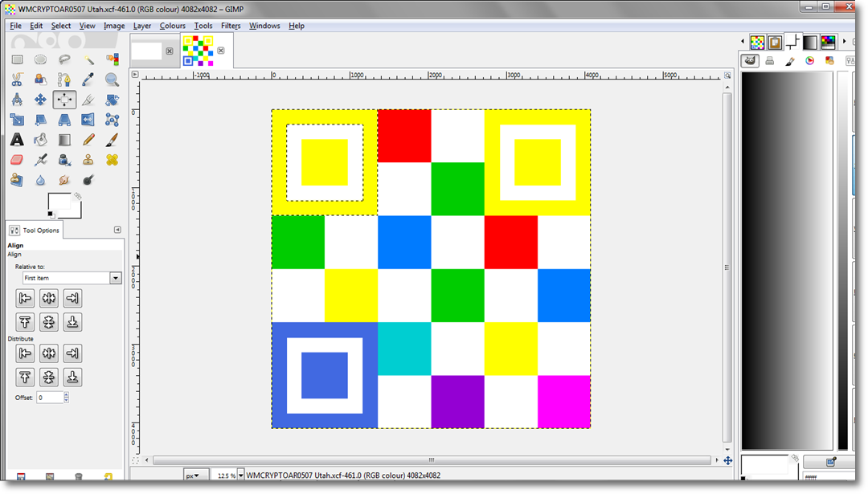Viewport: 868px width, 494px height.
Task: Open the Layer menu
Action: (142, 26)
